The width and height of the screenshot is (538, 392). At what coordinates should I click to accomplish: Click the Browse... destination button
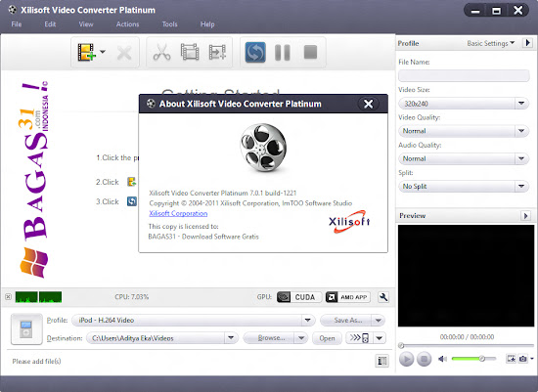pyautogui.click(x=271, y=338)
